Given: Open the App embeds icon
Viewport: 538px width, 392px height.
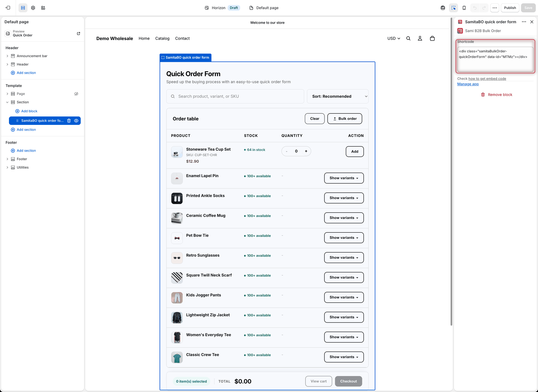Looking at the screenshot, I should (x=43, y=8).
